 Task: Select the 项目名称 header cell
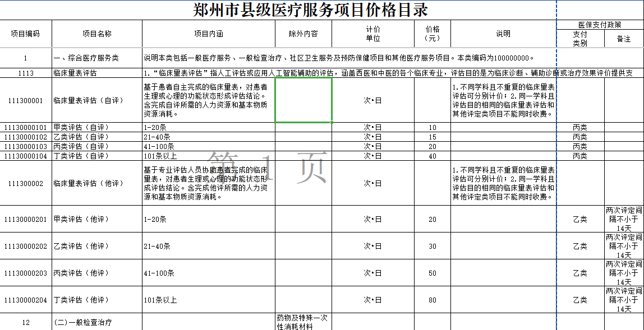coord(97,34)
